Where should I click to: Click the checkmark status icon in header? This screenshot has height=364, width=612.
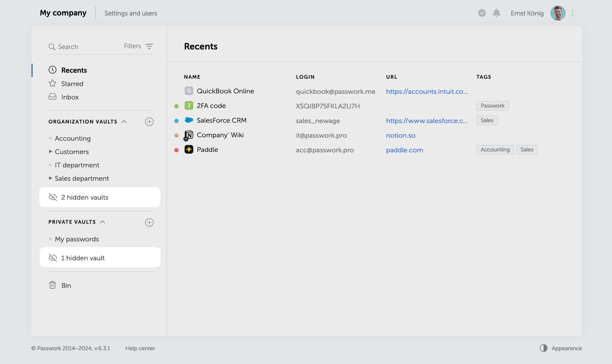(x=482, y=13)
